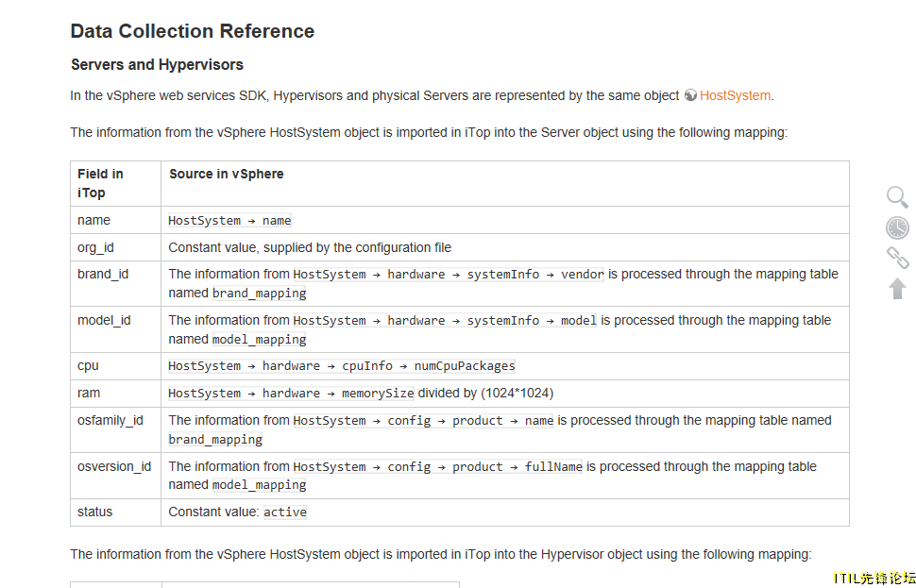Click the memorySize code text

(x=378, y=394)
